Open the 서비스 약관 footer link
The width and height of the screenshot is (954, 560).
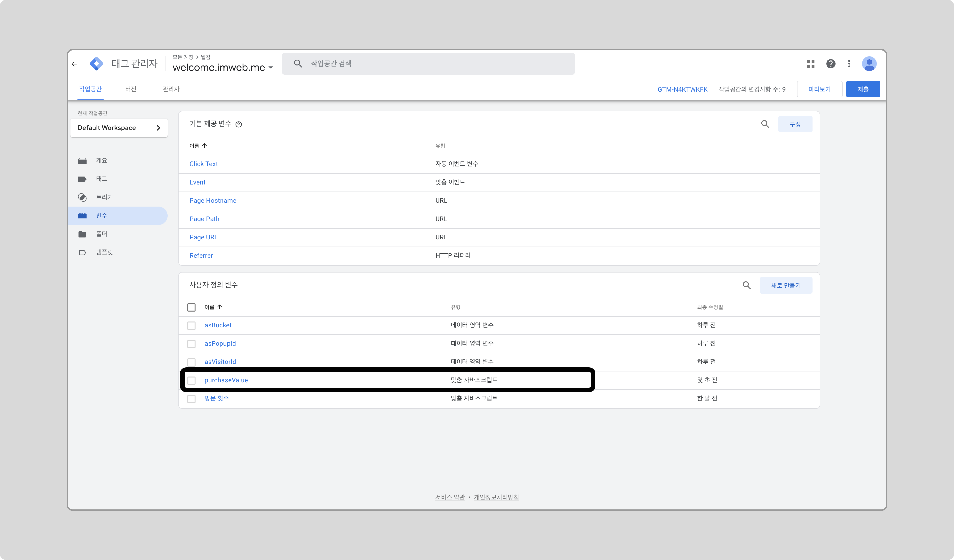click(x=450, y=497)
